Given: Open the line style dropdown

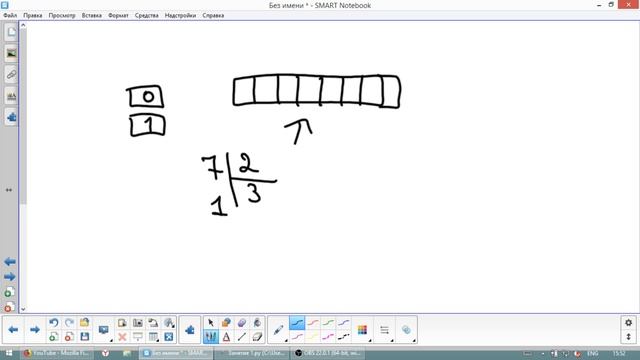Looking at the screenshot, I should click(384, 330).
